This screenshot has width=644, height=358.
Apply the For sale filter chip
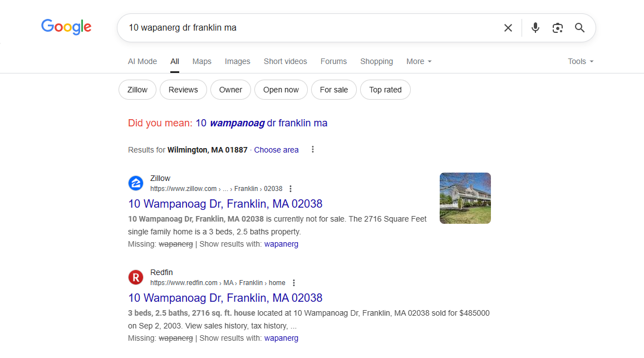(333, 90)
